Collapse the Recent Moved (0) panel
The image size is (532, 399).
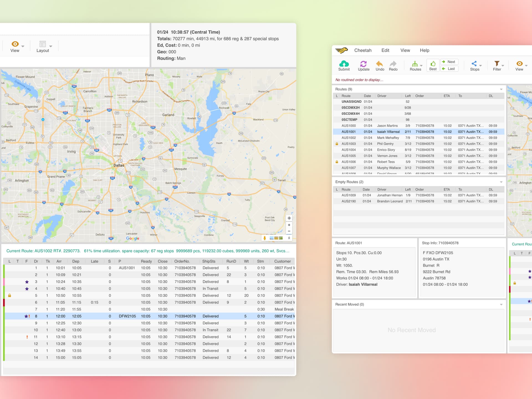[x=501, y=305]
